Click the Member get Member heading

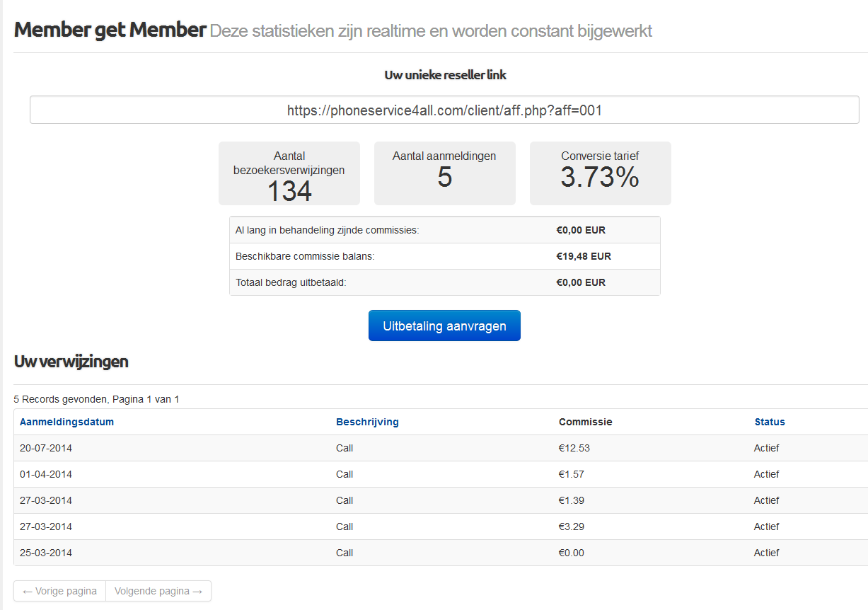pyautogui.click(x=109, y=30)
